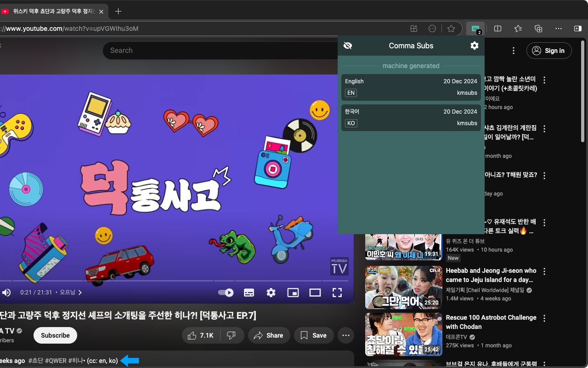Toggle the autoplay switch in the player
Image resolution: width=588 pixels, height=368 pixels.
click(x=226, y=293)
